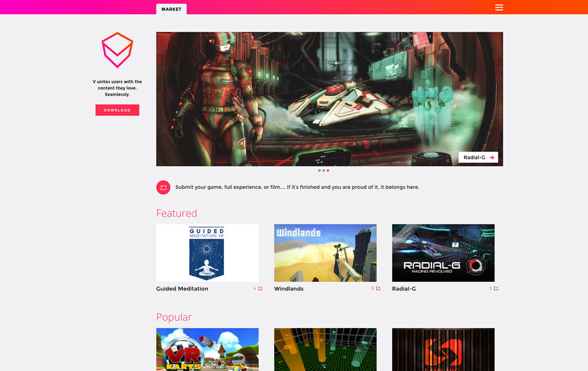Click the V logo in the sidebar
The height and width of the screenshot is (371, 588).
click(x=117, y=50)
